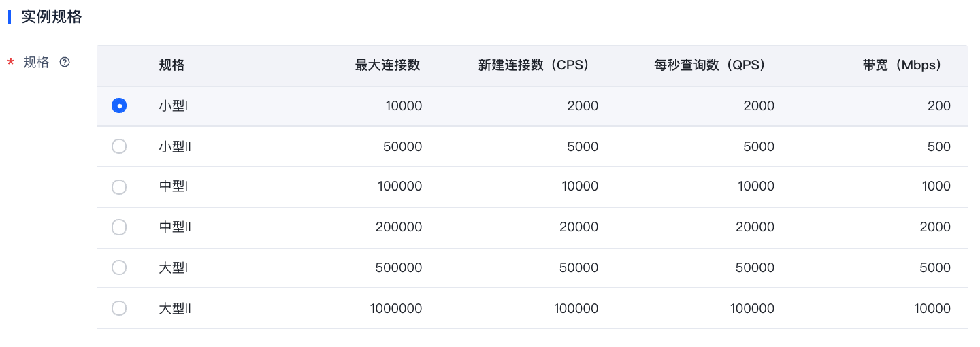The image size is (980, 347).
Task: Choose the 中型II radio option
Action: point(119,227)
